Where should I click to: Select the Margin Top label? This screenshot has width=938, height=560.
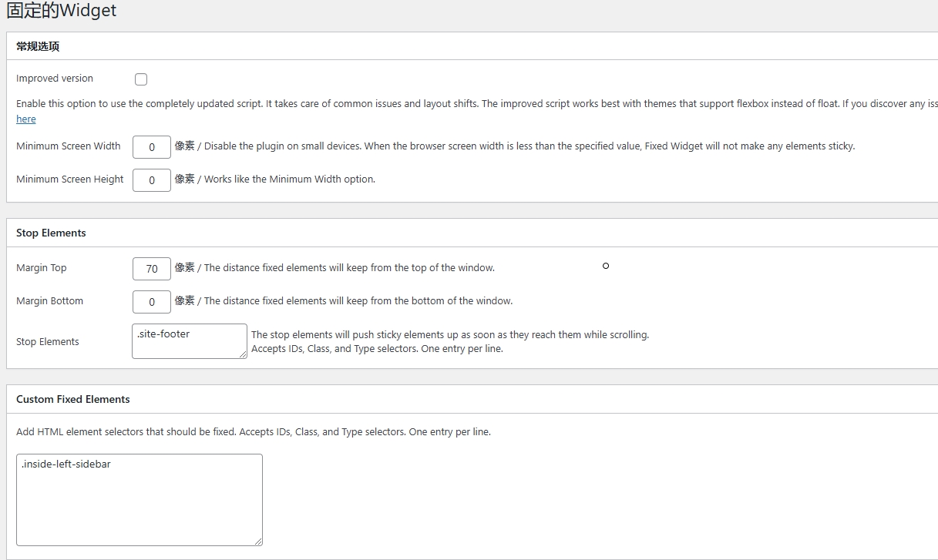click(x=42, y=268)
